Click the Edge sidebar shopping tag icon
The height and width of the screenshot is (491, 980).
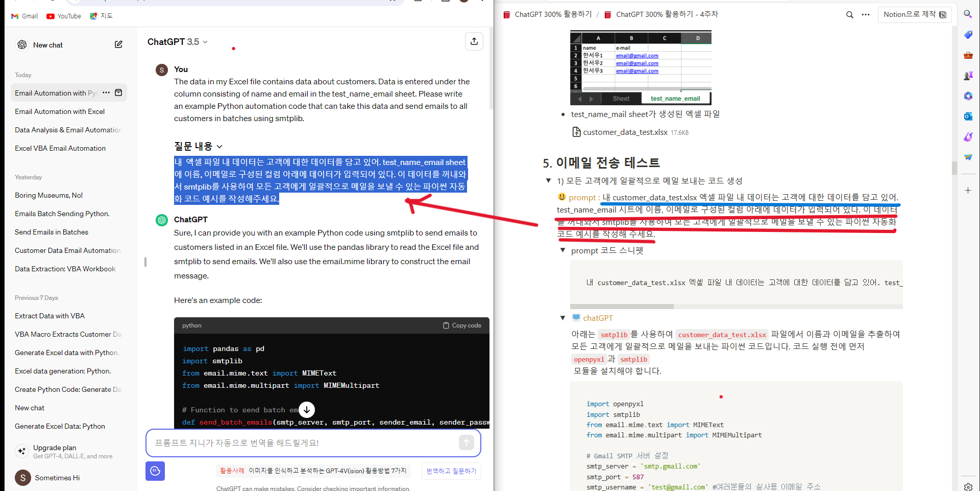pyautogui.click(x=968, y=34)
